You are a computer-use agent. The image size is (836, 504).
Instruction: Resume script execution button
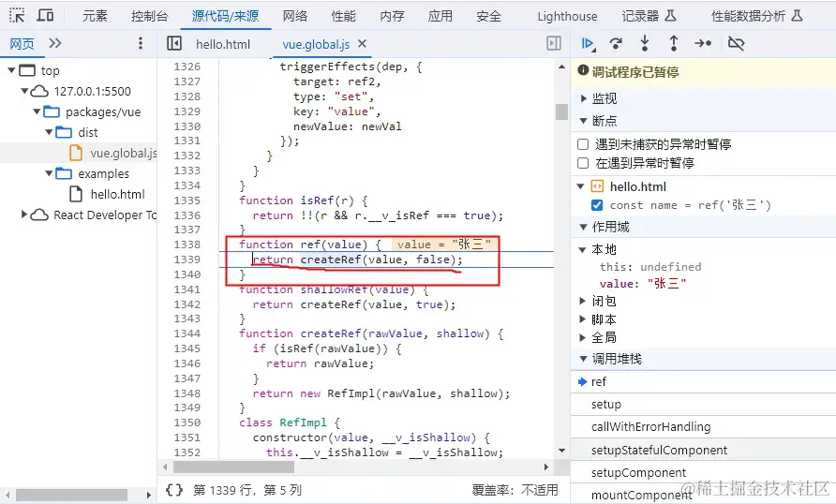tap(588, 44)
